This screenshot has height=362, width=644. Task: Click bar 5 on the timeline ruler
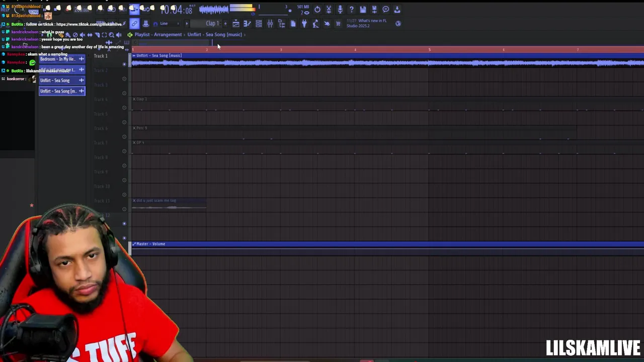pyautogui.click(x=429, y=49)
